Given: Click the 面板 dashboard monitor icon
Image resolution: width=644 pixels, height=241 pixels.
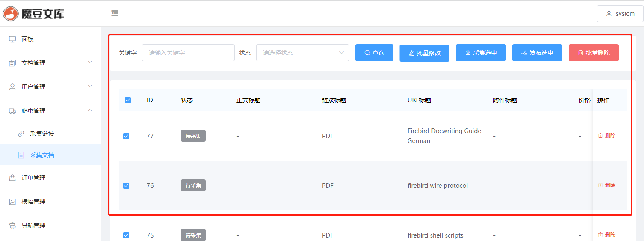Looking at the screenshot, I should point(12,39).
